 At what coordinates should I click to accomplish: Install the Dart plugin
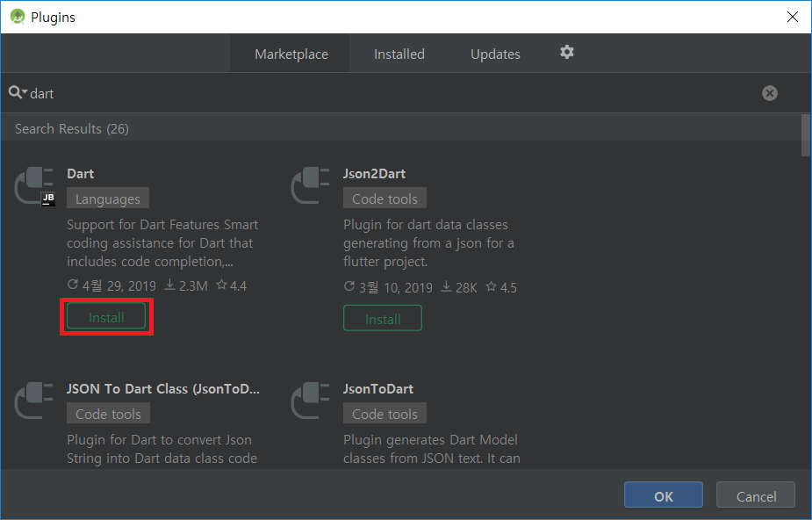point(106,317)
